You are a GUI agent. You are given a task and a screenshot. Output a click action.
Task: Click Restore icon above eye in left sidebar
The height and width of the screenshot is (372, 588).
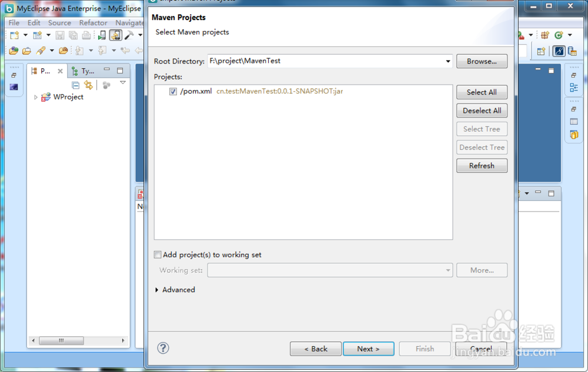point(14,75)
